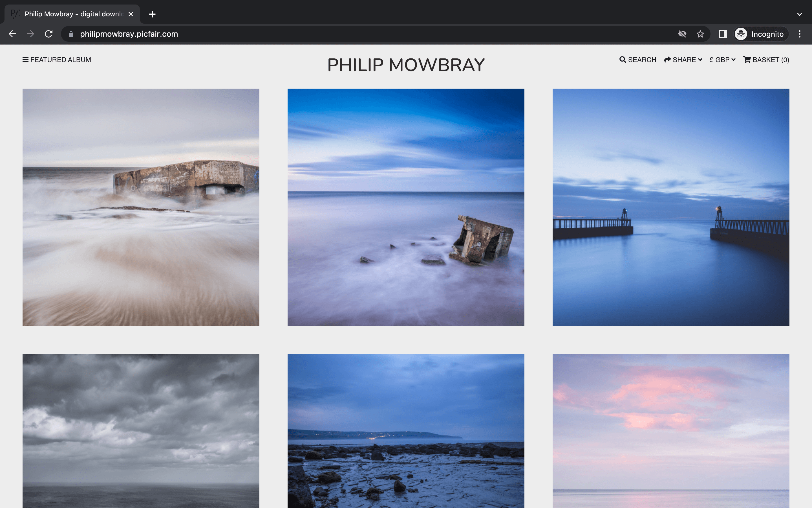Viewport: 812px width, 508px height.
Task: Open the Featured Album menu
Action: pos(57,60)
